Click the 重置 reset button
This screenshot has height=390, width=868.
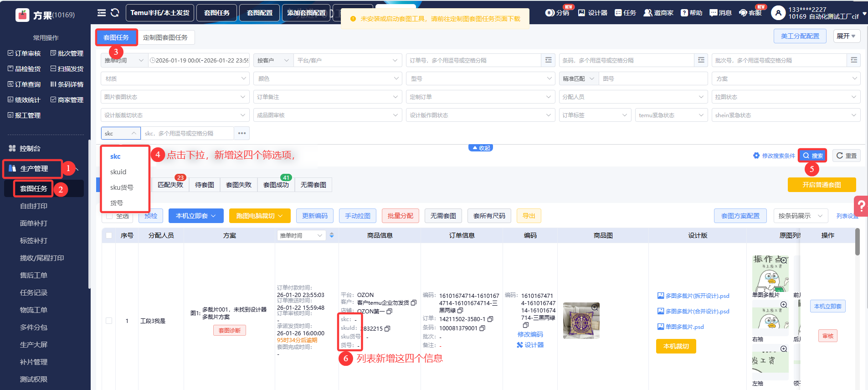(x=847, y=156)
